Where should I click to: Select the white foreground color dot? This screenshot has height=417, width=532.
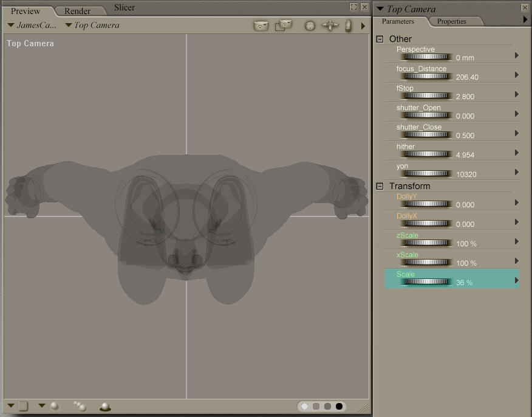coord(304,406)
